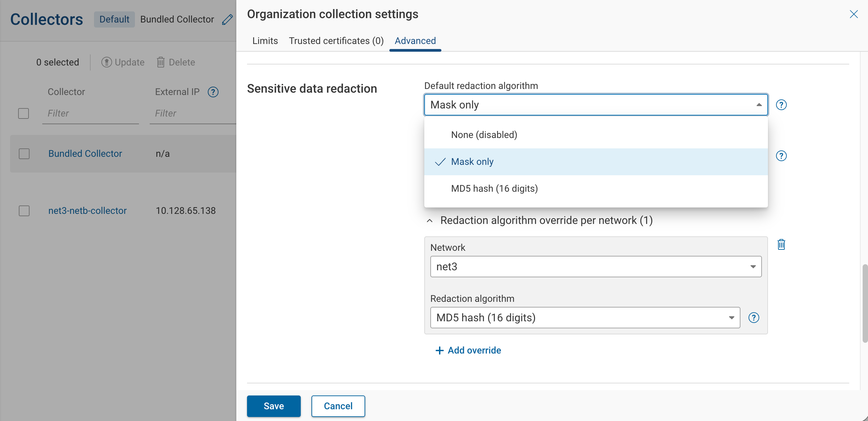Switch to the Limits tab
The image size is (868, 421).
point(265,41)
